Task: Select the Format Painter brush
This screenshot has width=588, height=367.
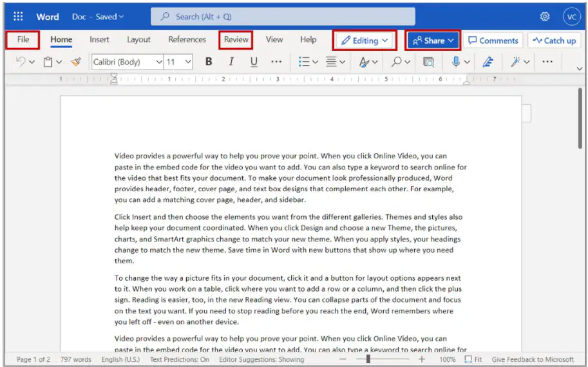Action: [x=76, y=61]
